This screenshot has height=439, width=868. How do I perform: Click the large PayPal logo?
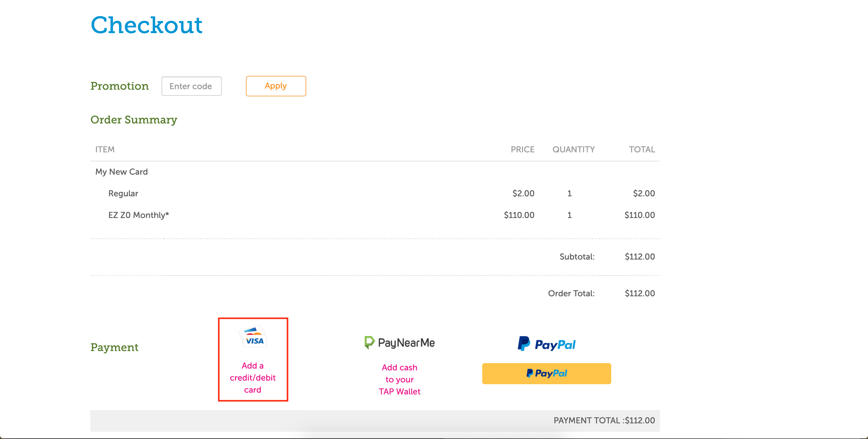point(546,344)
